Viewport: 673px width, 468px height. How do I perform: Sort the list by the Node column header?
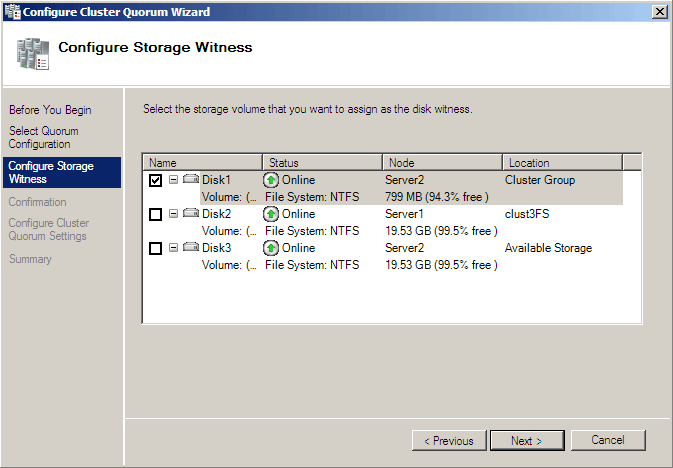click(442, 163)
